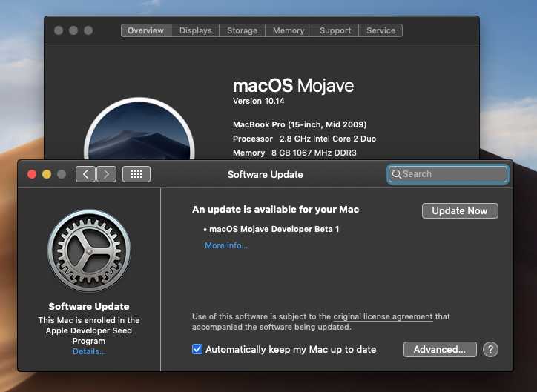Open the Displays tab

196,30
